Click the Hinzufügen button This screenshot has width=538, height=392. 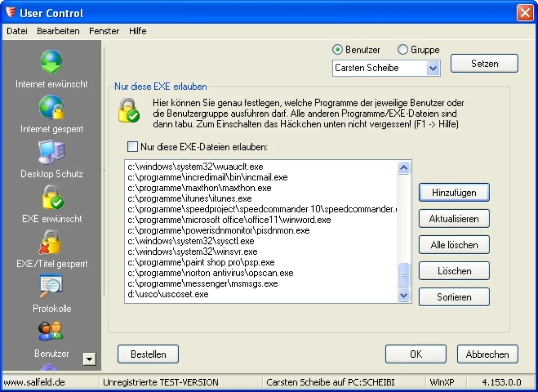tap(454, 193)
